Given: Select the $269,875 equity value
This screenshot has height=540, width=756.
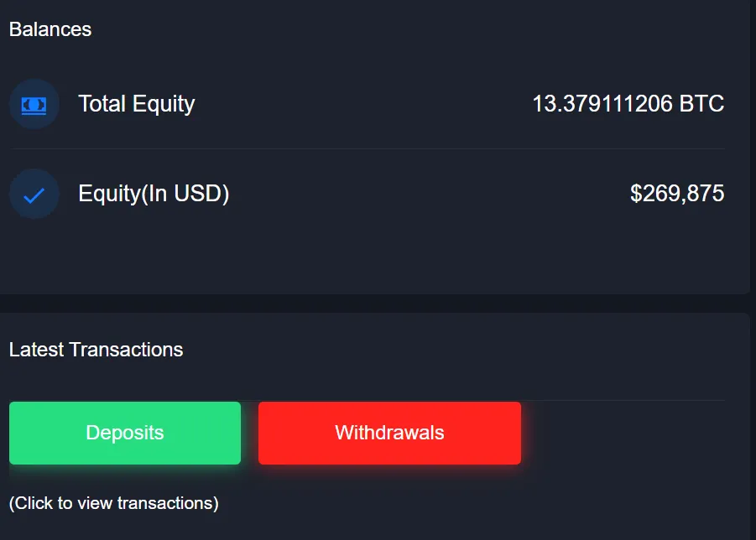Looking at the screenshot, I should [677, 194].
